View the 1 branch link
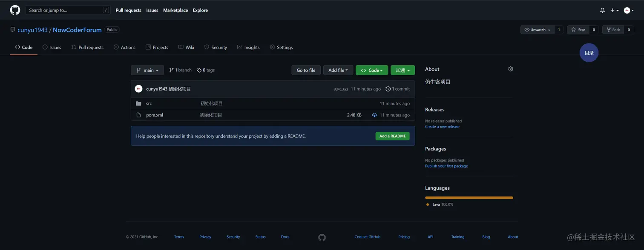Viewport: 644px width, 250px height. [x=180, y=70]
